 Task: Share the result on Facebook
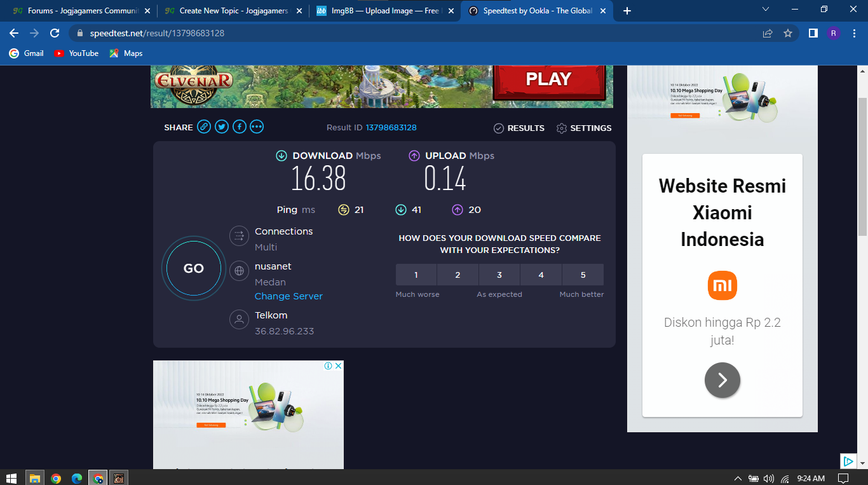239,127
